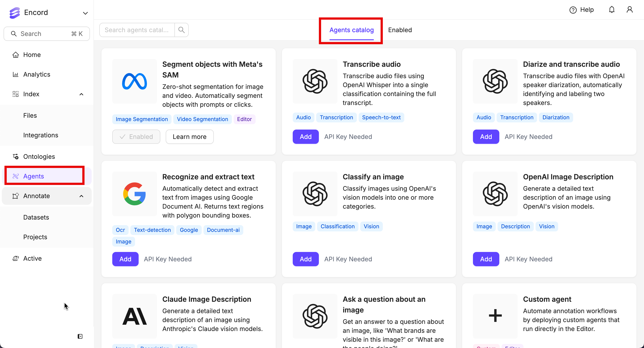The image size is (644, 348).
Task: Click the search magnifier button in catalog
Action: pyautogui.click(x=182, y=30)
